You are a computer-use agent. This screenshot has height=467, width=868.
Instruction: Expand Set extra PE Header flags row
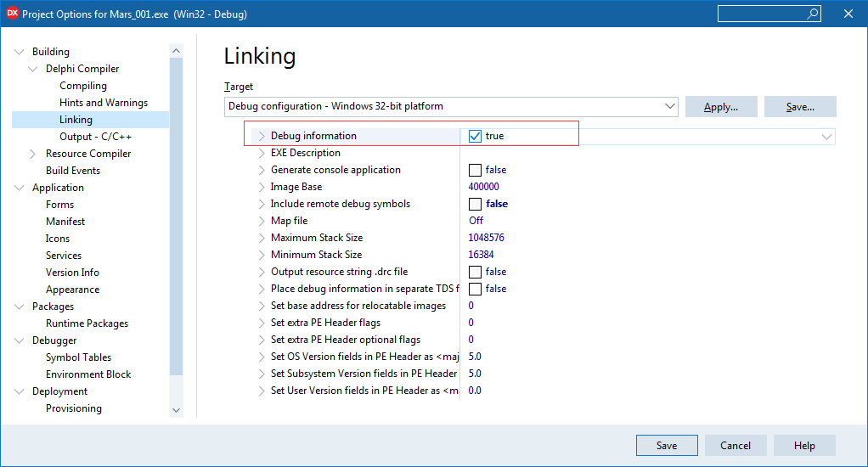(262, 324)
